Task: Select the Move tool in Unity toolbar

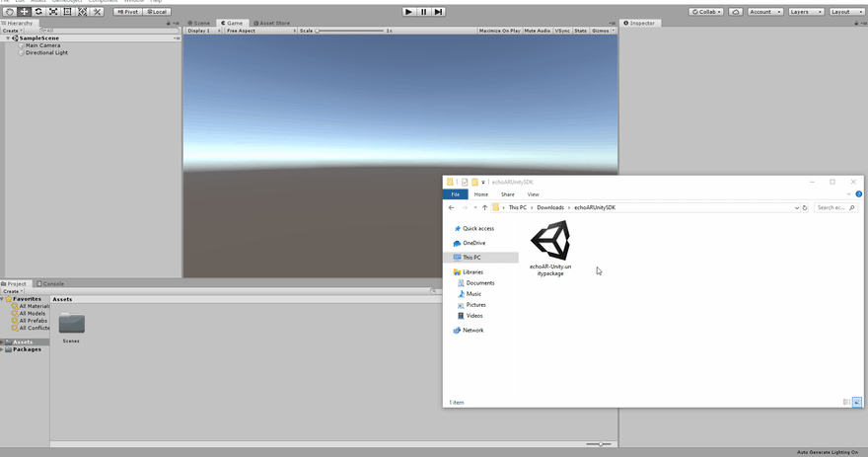Action: [24, 12]
